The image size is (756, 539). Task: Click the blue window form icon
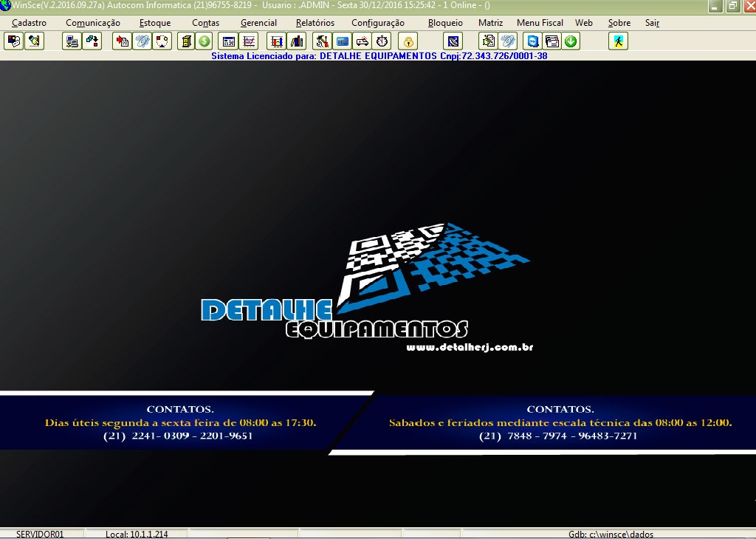[x=229, y=41]
